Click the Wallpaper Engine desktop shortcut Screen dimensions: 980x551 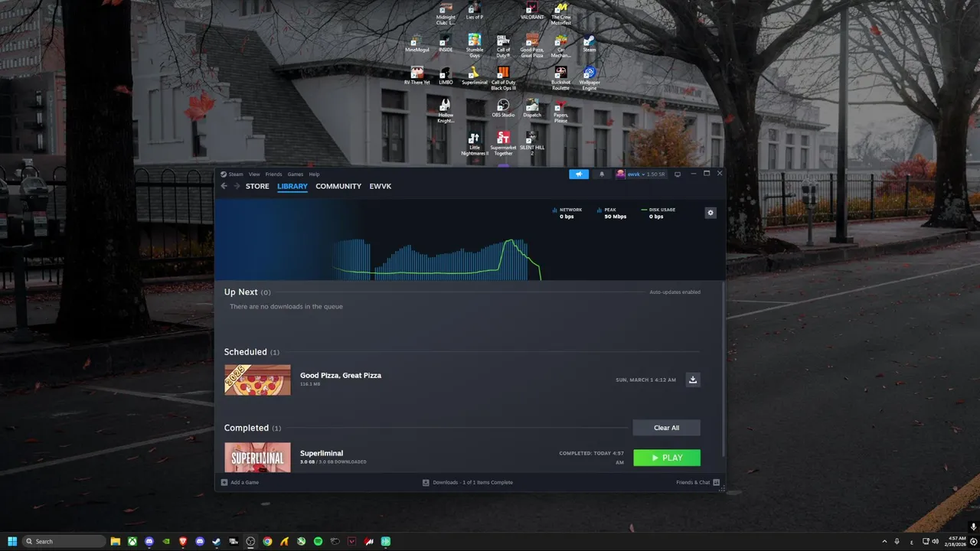[590, 78]
